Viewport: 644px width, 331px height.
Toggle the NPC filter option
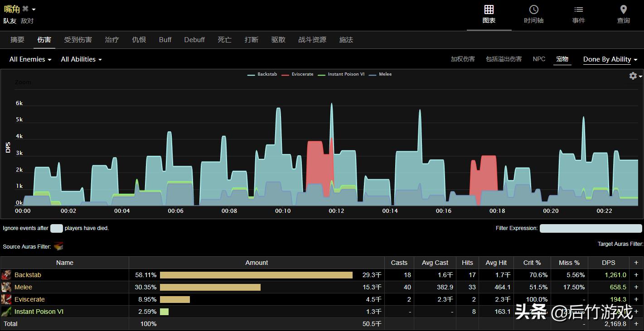coord(539,59)
